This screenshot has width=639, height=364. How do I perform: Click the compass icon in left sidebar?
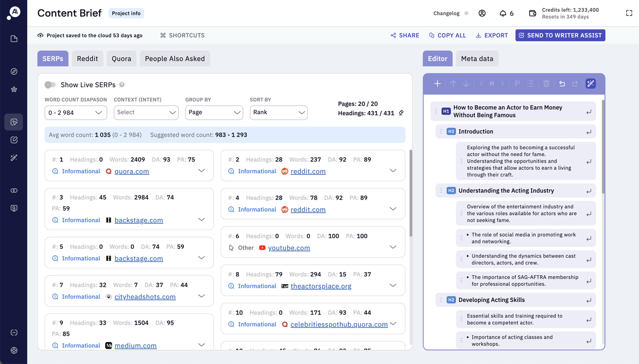coord(14,71)
